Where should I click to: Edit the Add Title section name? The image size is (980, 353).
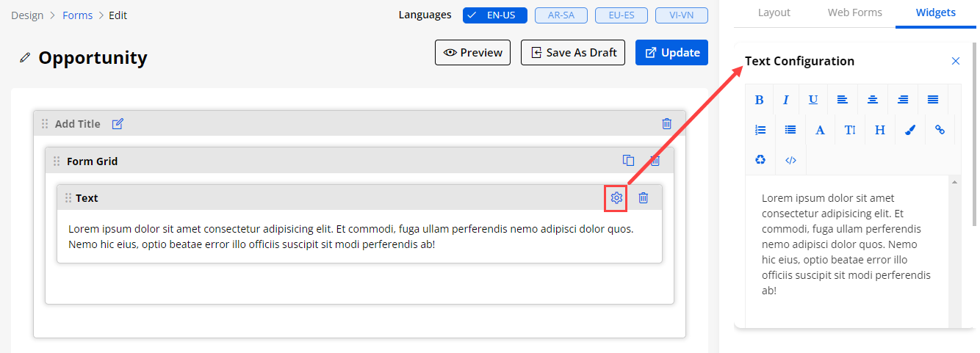coord(118,124)
